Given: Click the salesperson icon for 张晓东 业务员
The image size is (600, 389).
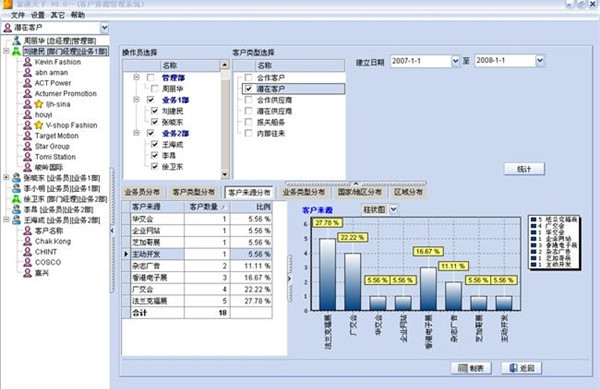Looking at the screenshot, I should pyautogui.click(x=16, y=178).
